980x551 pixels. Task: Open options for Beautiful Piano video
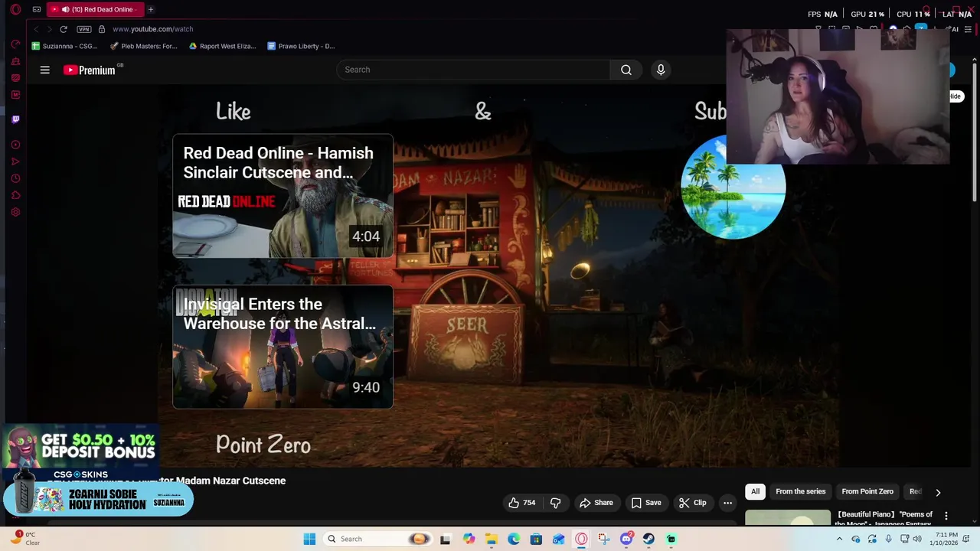pyautogui.click(x=946, y=516)
